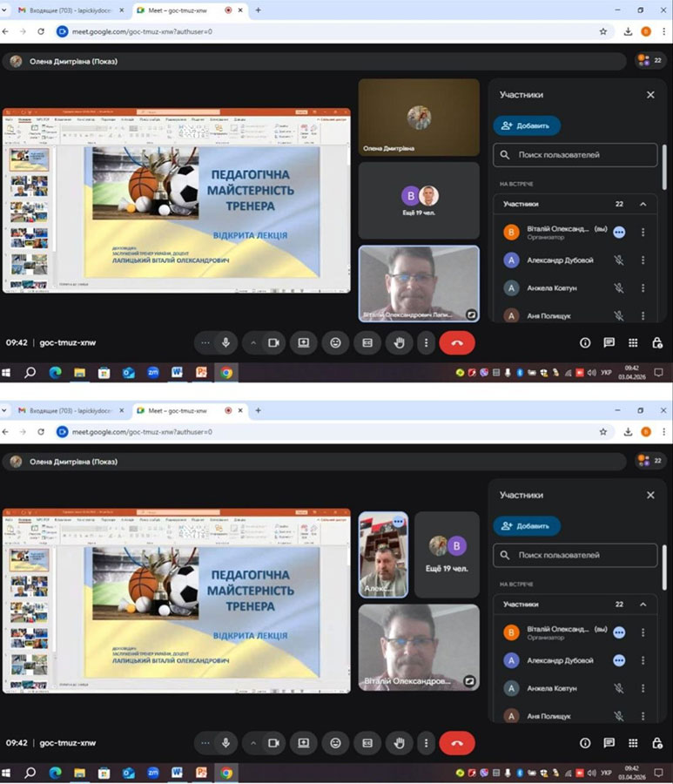Expand audio settings chevron beside bottom camera button
The image size is (673, 784).
point(253,744)
